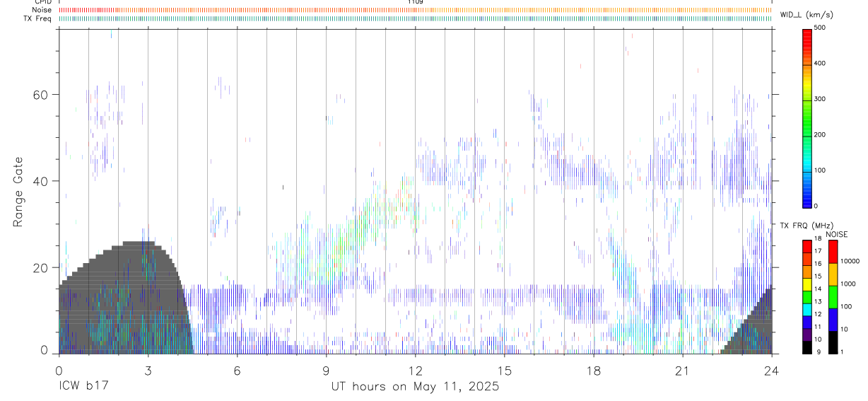Click the 400 tick on the width colorbar

coord(820,64)
